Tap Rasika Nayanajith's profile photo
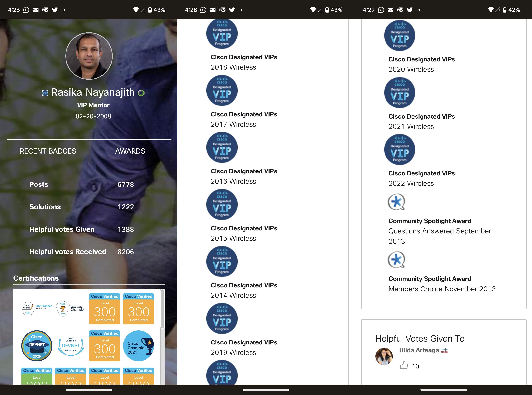 [89, 56]
